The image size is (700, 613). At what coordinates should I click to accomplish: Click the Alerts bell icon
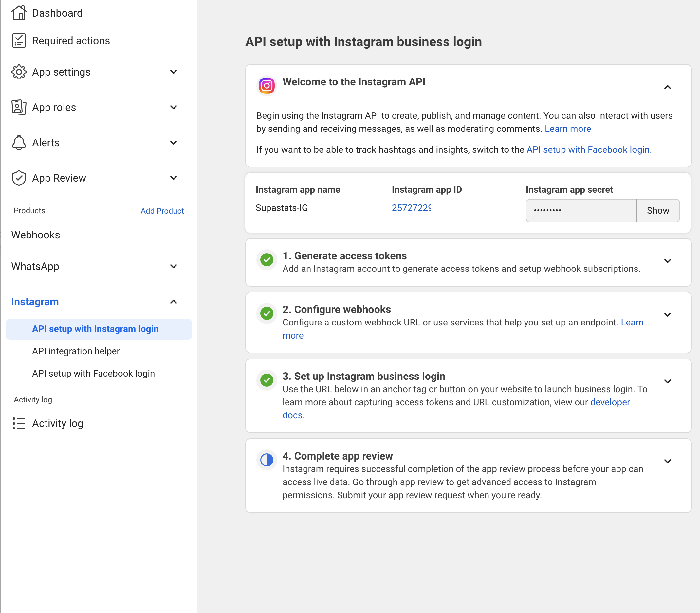[19, 143]
